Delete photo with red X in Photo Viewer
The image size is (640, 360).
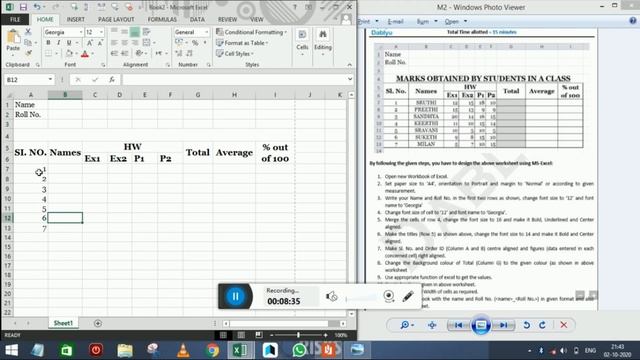point(564,325)
